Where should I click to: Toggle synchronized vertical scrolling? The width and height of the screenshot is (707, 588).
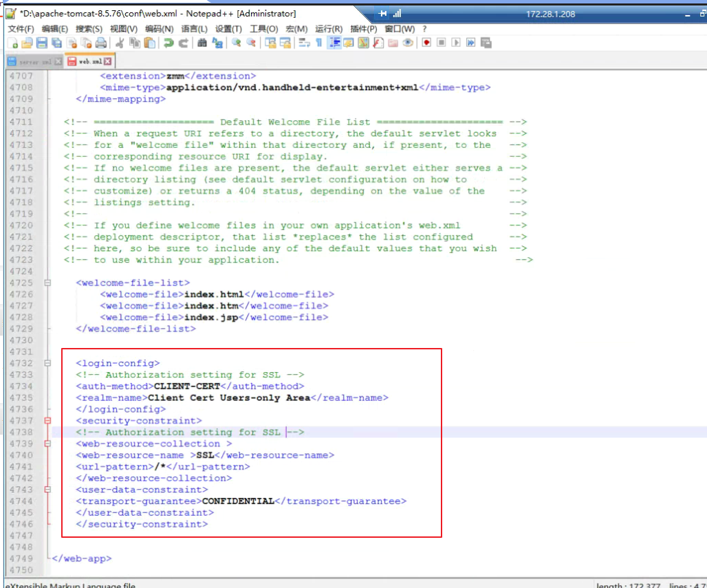pyautogui.click(x=270, y=43)
